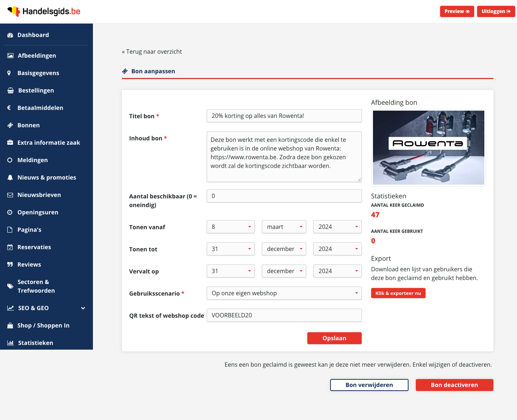Click the Nieuws & promoties bell icon

(10, 177)
